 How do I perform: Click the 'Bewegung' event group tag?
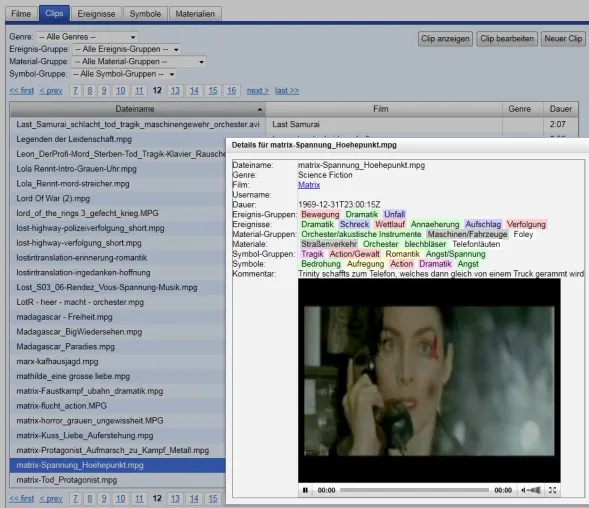click(x=320, y=215)
